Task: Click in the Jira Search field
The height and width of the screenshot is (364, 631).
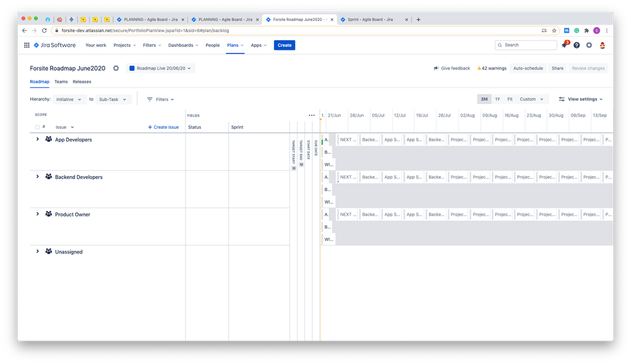Action: (x=526, y=45)
